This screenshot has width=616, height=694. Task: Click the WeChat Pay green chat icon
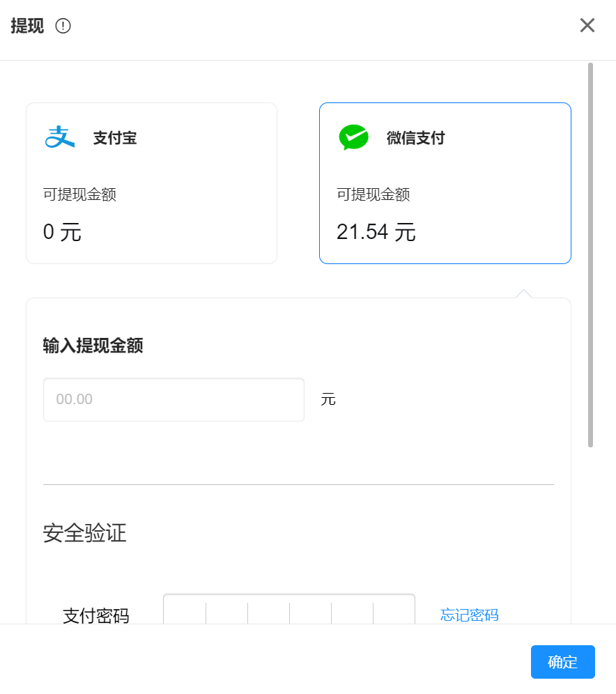pyautogui.click(x=353, y=137)
